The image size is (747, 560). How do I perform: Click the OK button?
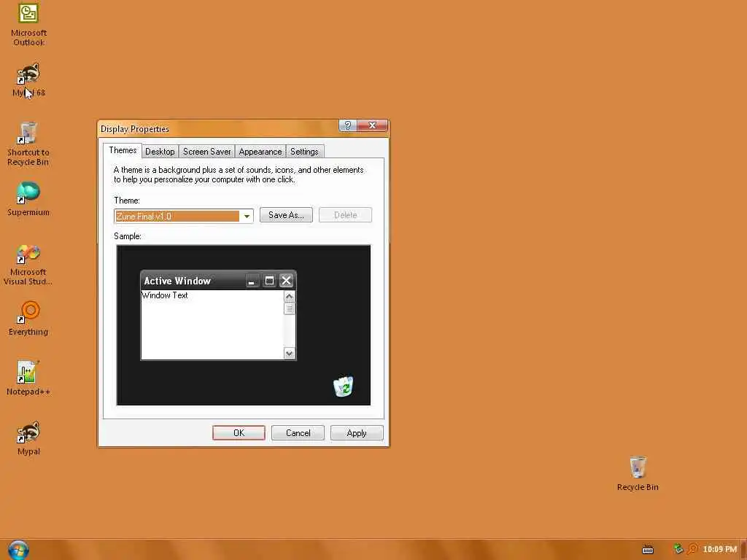(x=239, y=433)
